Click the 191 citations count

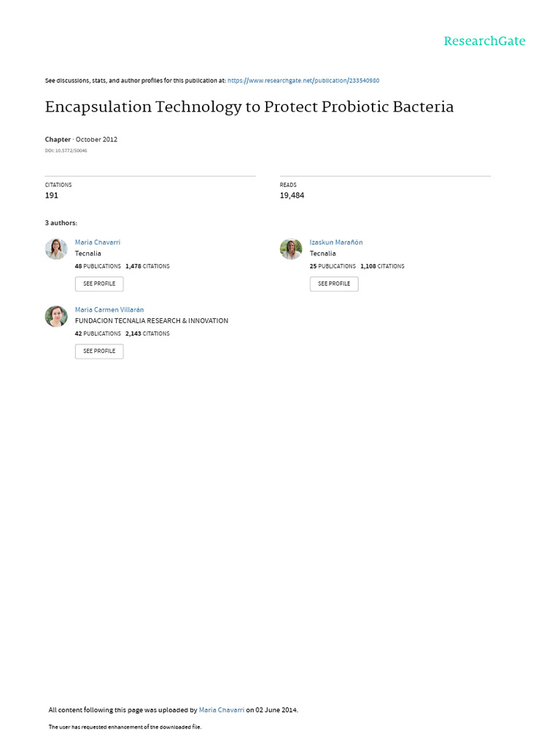click(52, 196)
